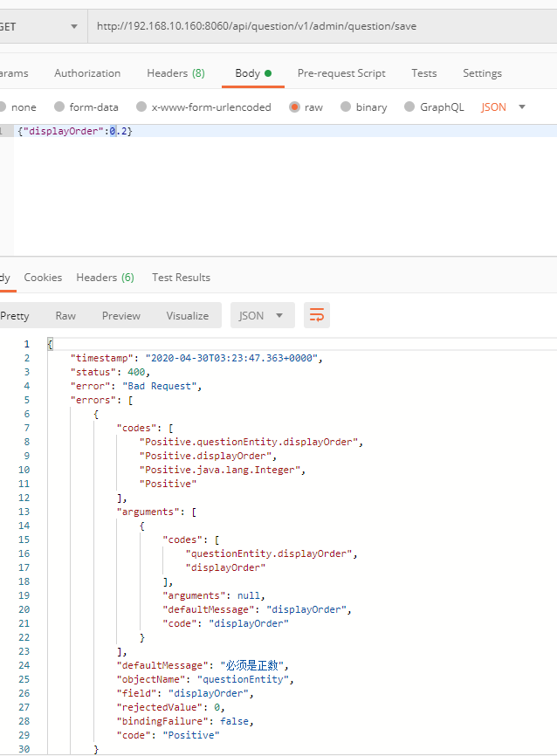Switch to the Authorization tab
Viewport: 557px width, 756px height.
87,73
